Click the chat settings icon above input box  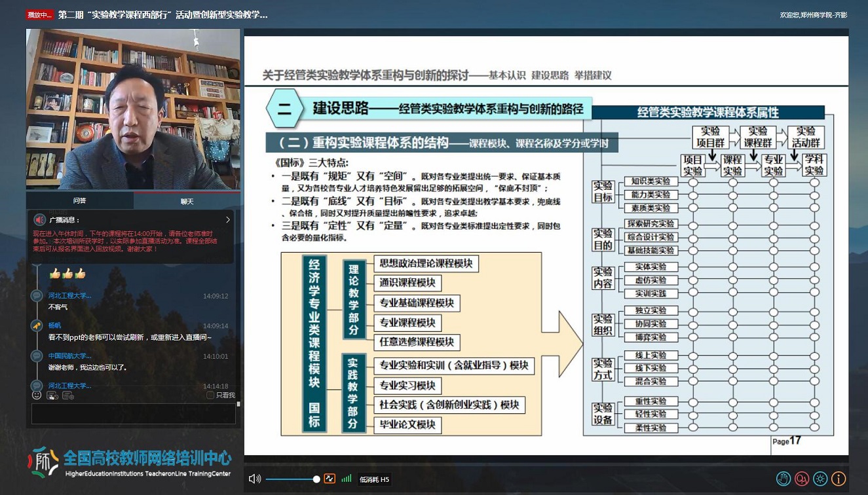click(68, 395)
